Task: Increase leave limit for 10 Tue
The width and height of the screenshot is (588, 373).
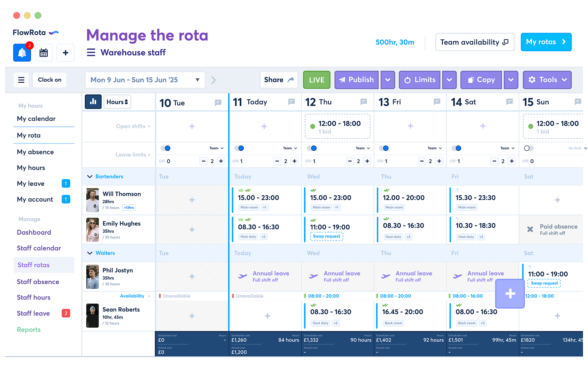Action: (221, 161)
